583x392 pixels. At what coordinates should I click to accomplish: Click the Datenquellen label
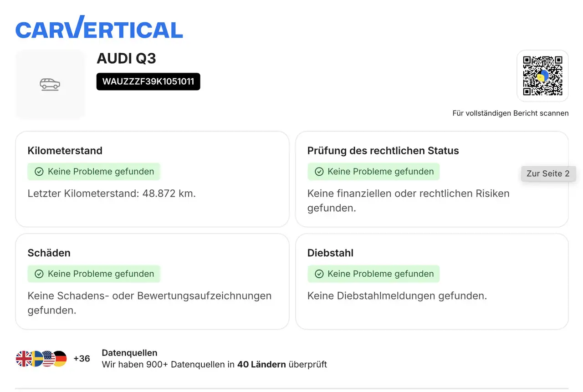pos(129,353)
